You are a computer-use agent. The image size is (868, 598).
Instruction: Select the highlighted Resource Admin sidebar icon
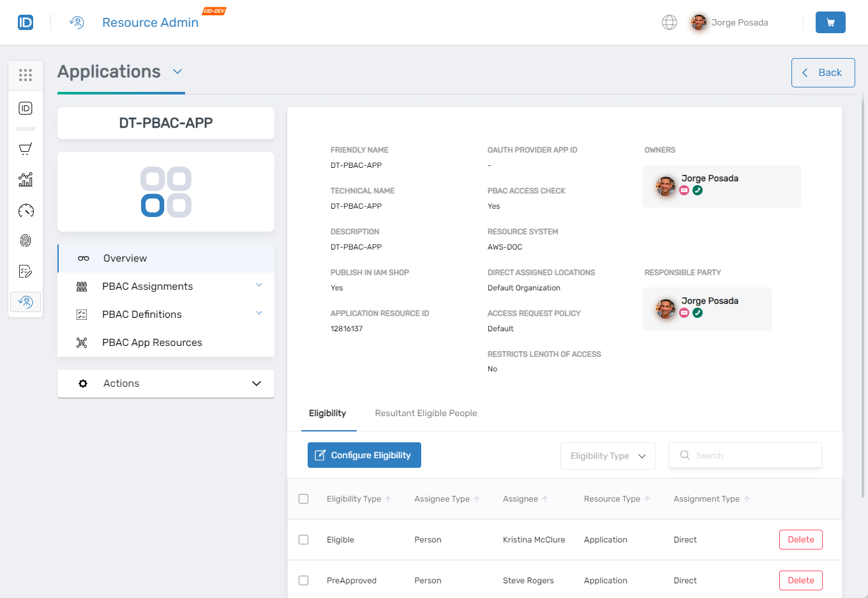(26, 301)
